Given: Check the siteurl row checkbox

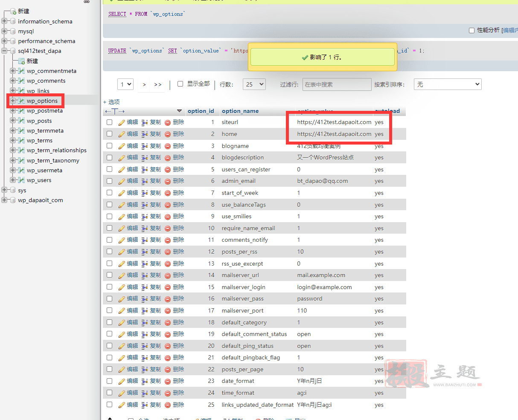Looking at the screenshot, I should [110, 122].
